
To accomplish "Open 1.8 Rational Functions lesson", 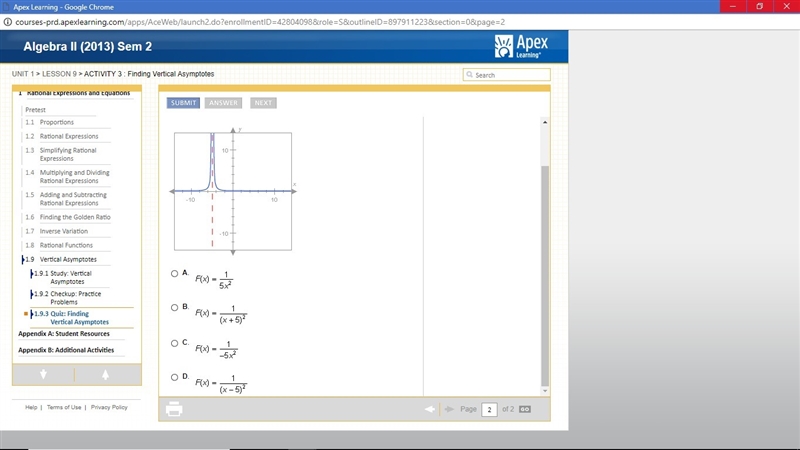I will pos(59,245).
